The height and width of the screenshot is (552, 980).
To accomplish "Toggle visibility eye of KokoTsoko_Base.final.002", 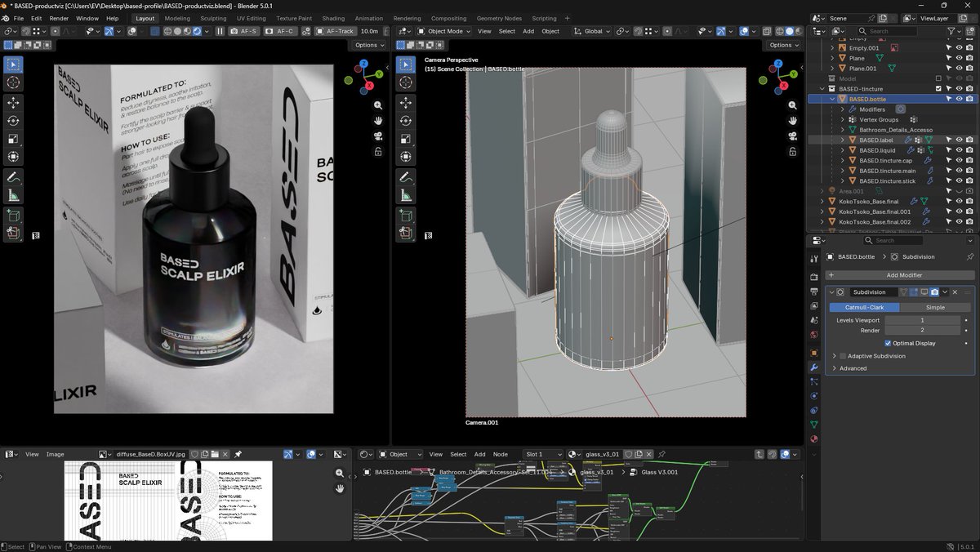I will tap(959, 221).
